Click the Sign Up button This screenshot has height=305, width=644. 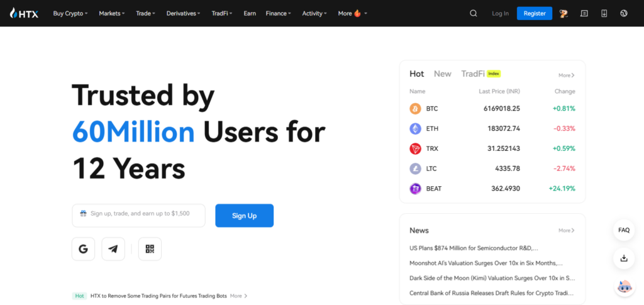click(245, 216)
